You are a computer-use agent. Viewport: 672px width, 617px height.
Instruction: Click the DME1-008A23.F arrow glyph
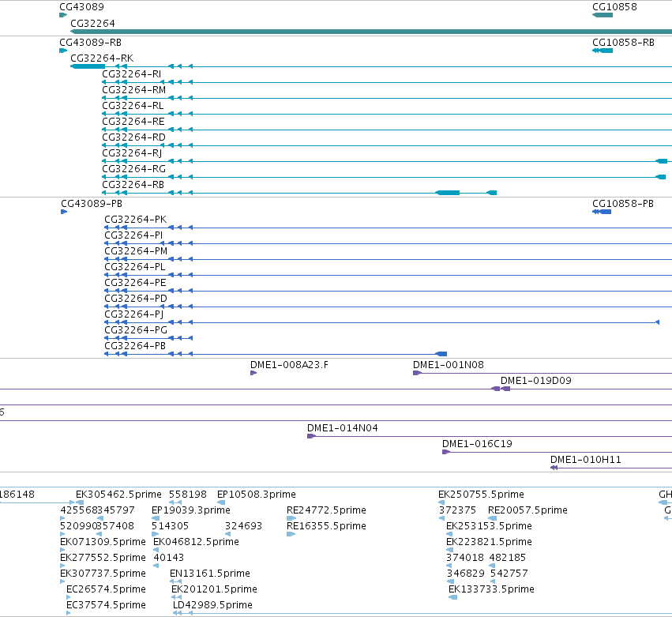coord(253,373)
